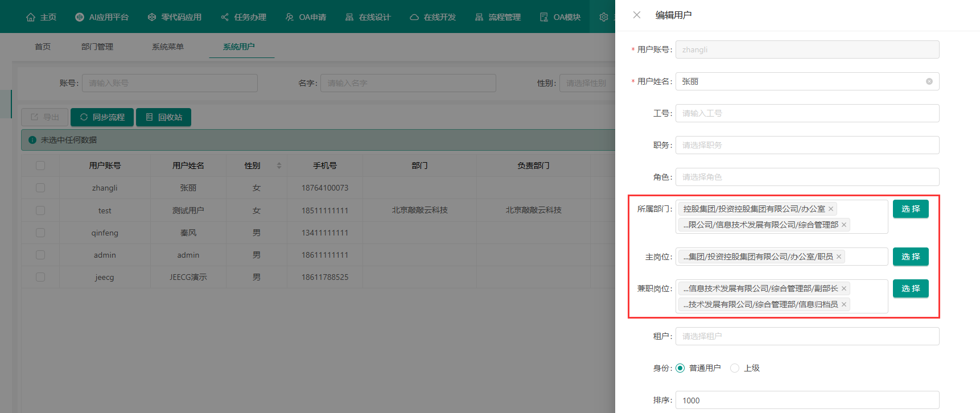Click the AI应用平台 icon
980x413 pixels.
coord(80,17)
